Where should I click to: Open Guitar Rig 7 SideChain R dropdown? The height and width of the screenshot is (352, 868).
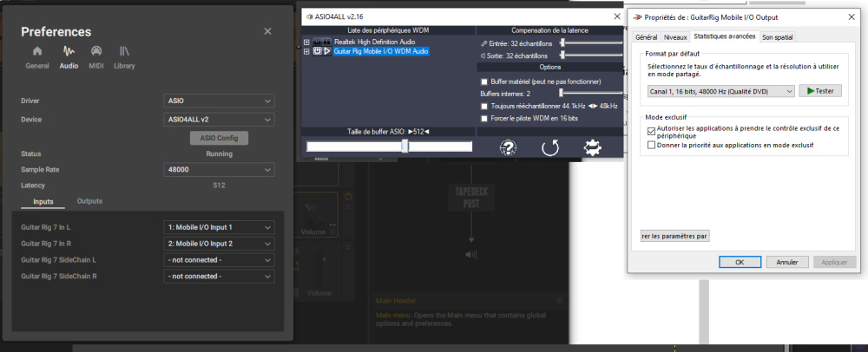tap(220, 276)
